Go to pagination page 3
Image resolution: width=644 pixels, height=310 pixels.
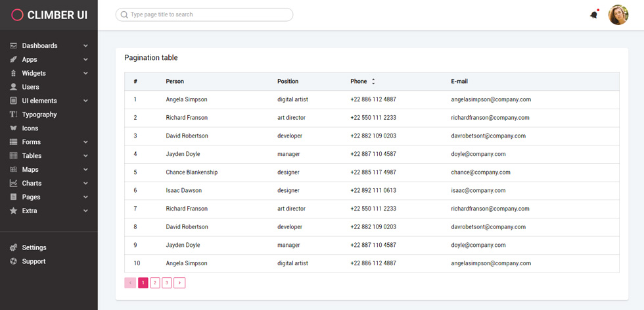tap(167, 283)
